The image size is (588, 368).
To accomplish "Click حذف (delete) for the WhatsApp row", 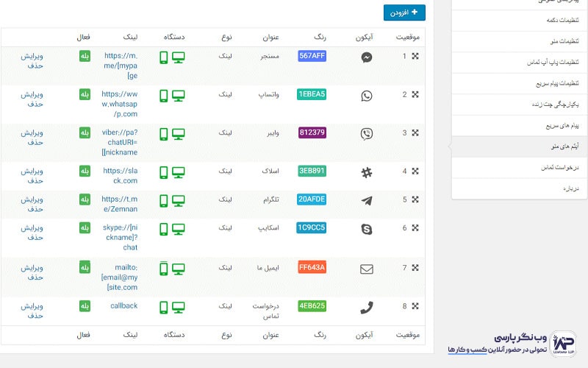I will pos(35,104).
